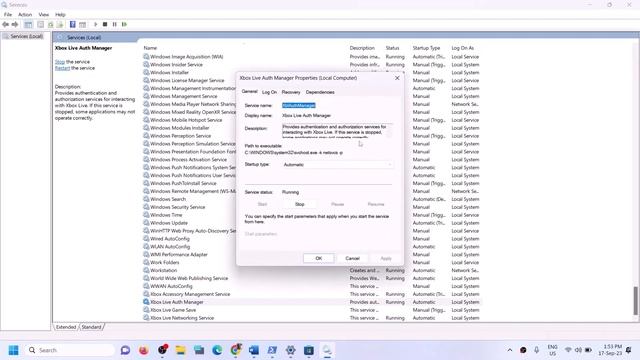Click OK in the Properties dialog
The height and width of the screenshot is (360, 640).
pyautogui.click(x=319, y=258)
